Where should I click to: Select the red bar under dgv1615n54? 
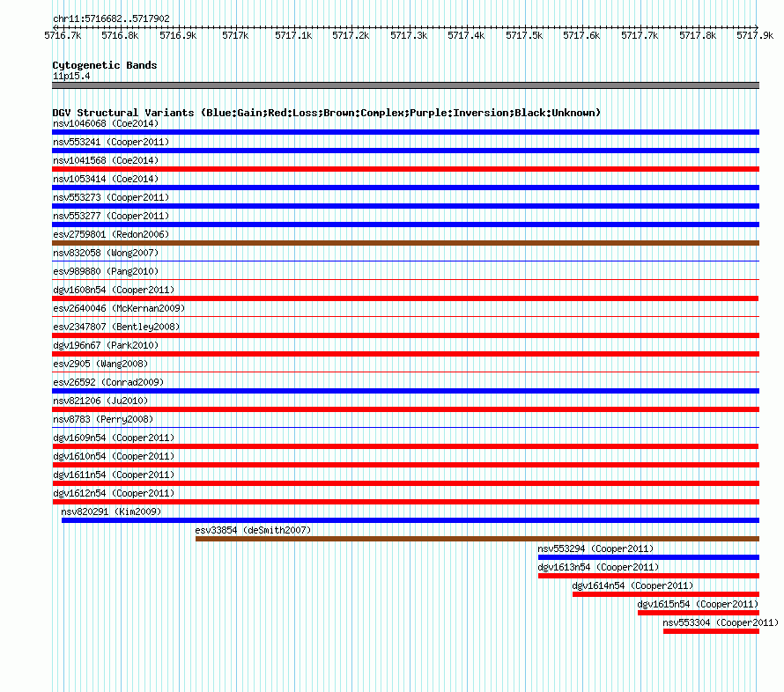699,613
